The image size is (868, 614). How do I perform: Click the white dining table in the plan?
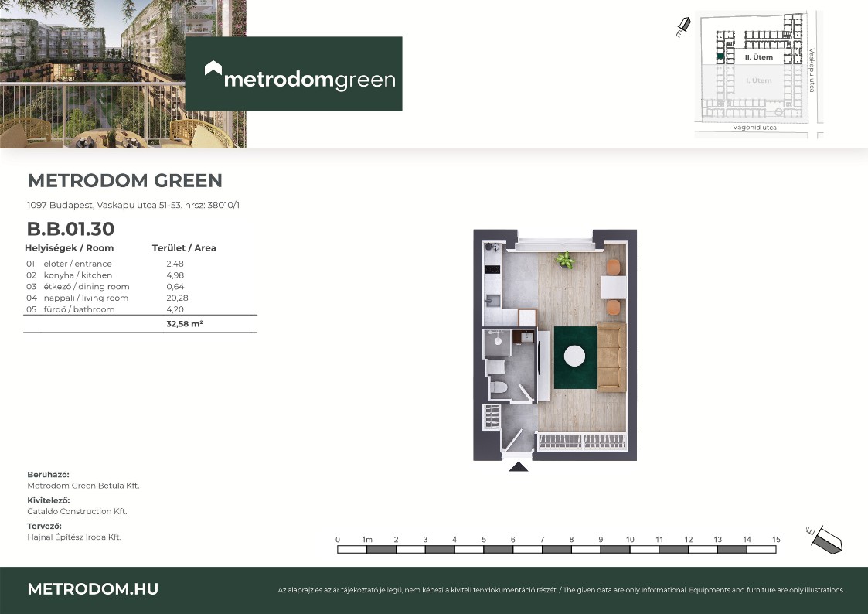coord(614,288)
